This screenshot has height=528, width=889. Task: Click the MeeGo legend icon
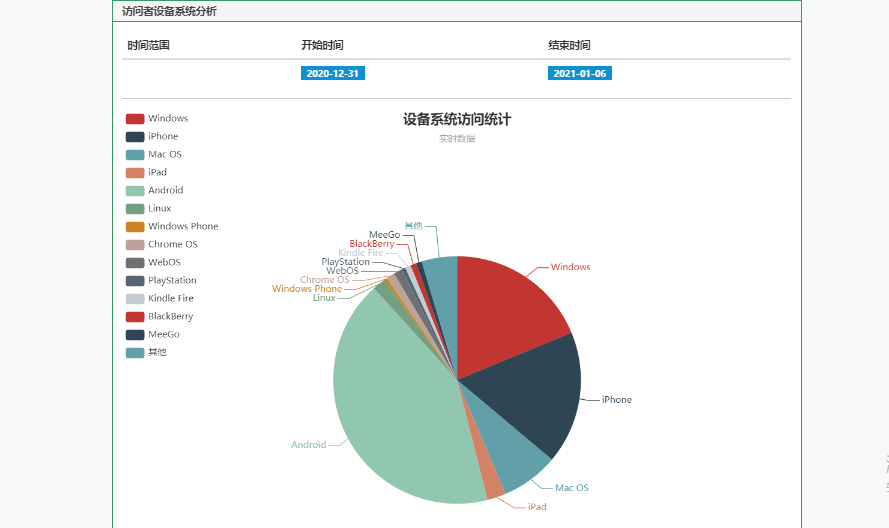135,334
